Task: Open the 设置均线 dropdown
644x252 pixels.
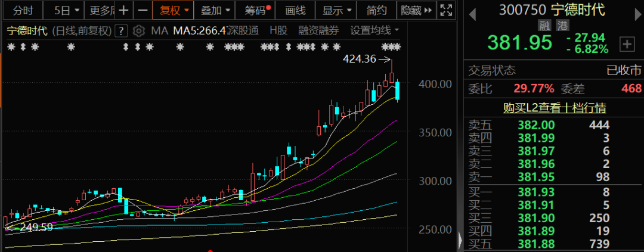Action: tap(374, 31)
